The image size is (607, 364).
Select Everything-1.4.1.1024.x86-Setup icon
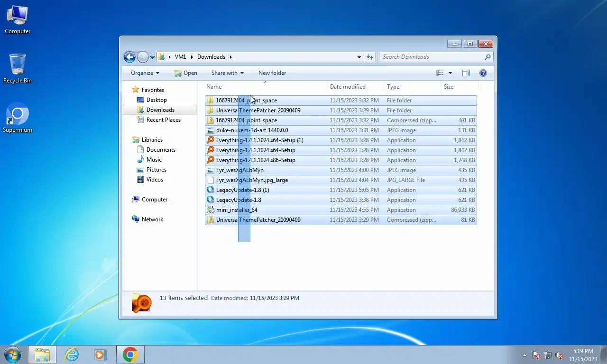[211, 160]
